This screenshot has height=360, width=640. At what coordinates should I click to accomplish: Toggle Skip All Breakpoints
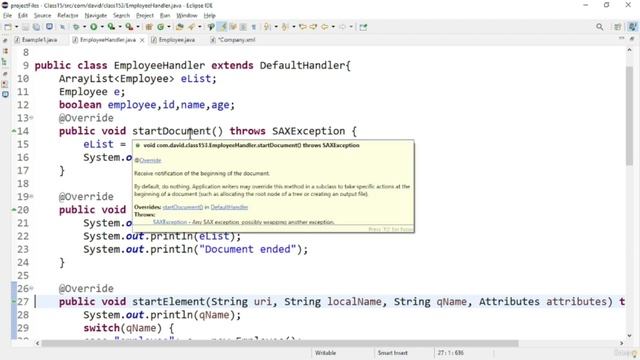(x=62, y=27)
